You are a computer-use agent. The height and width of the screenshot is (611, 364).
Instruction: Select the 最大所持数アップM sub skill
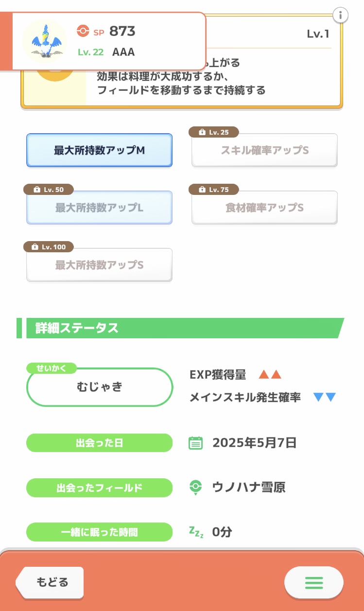(99, 151)
